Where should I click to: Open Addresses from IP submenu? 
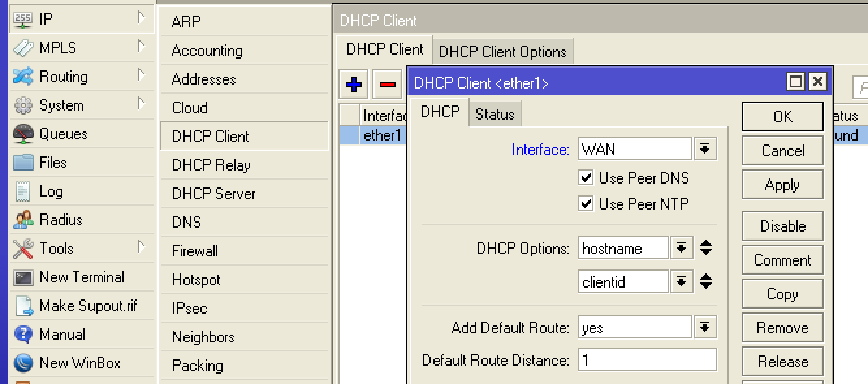pos(245,79)
